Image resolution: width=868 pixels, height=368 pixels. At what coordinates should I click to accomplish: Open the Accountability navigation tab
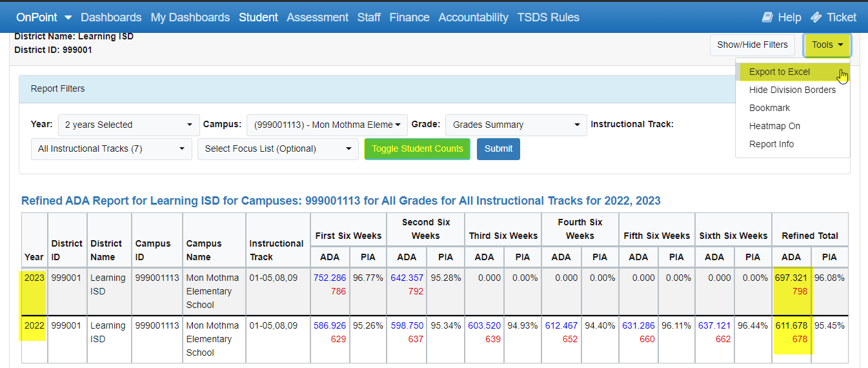473,17
